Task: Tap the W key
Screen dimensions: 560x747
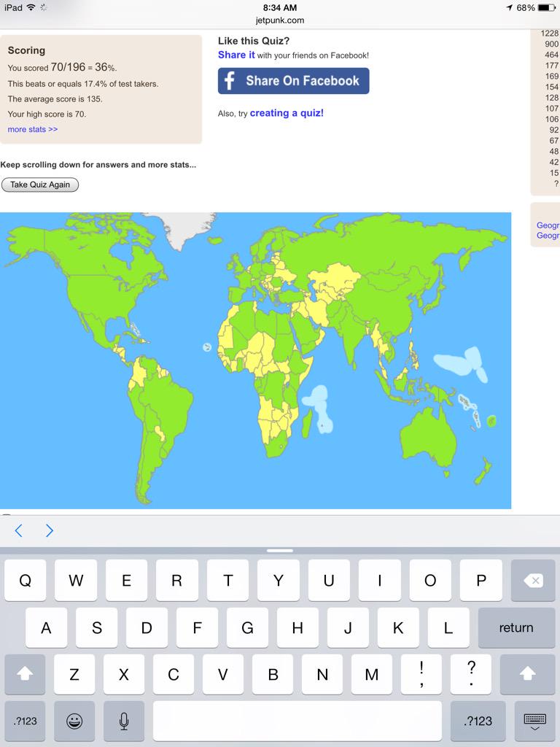Action: point(76,580)
